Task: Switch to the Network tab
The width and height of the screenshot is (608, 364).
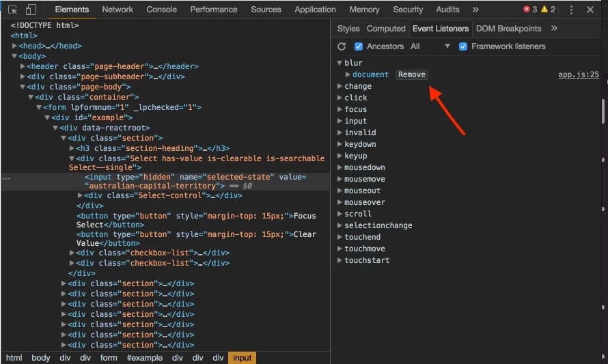Action: click(118, 10)
